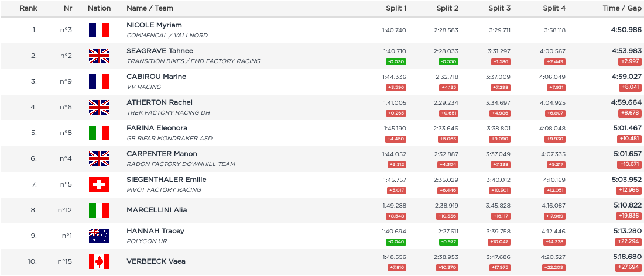Click the British flag beside ATHERTON Rachel

point(99,108)
